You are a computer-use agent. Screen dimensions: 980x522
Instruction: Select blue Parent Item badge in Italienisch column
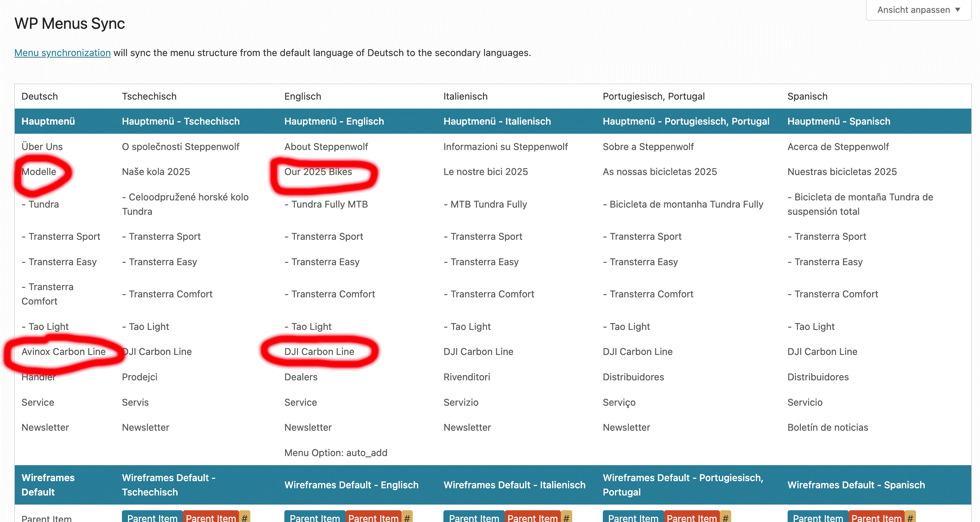coord(474,518)
